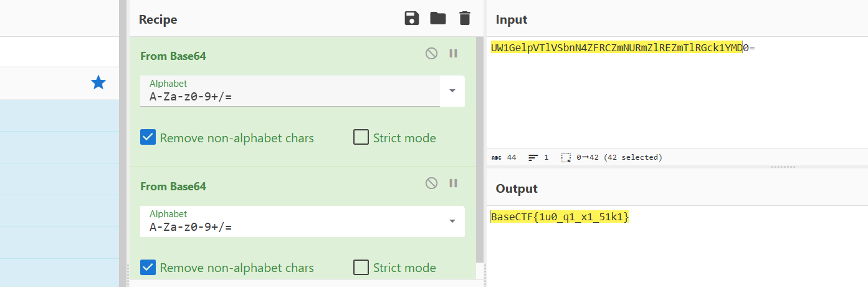Disable the second From Base64 operation
This screenshot has height=287, width=868.
pos(431,183)
